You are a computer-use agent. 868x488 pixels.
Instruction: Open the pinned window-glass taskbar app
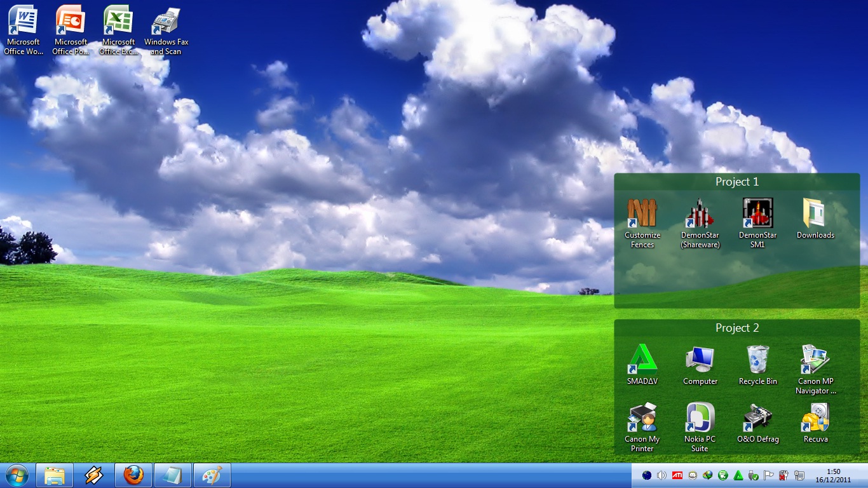pos(173,475)
